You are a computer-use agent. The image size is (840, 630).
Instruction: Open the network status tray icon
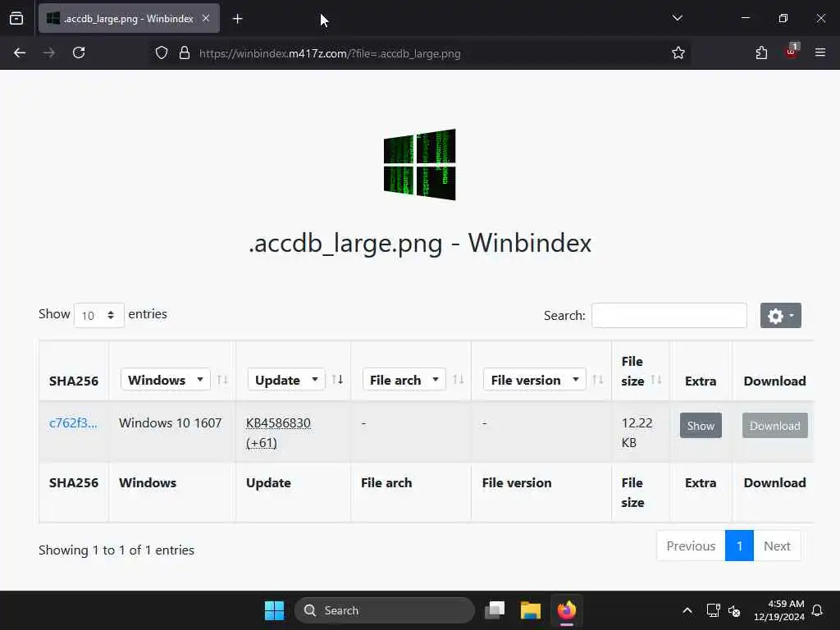tap(713, 610)
